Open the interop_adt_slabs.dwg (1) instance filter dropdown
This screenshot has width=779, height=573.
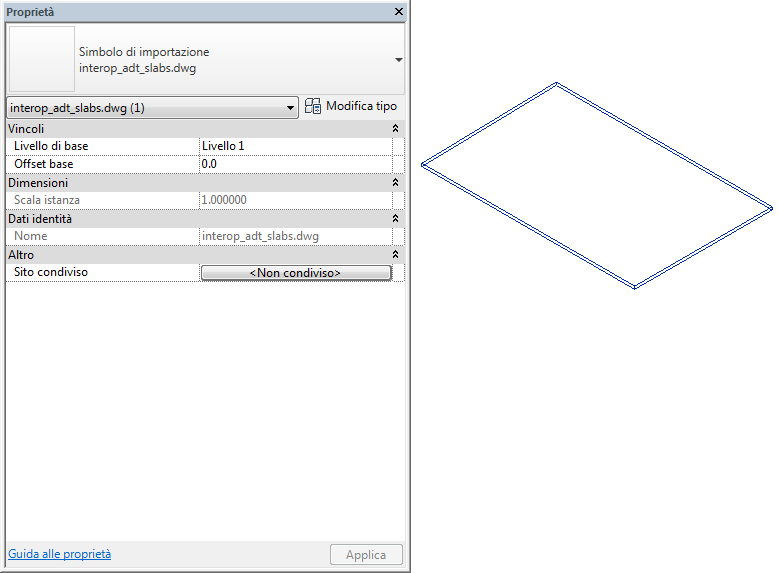(153, 108)
